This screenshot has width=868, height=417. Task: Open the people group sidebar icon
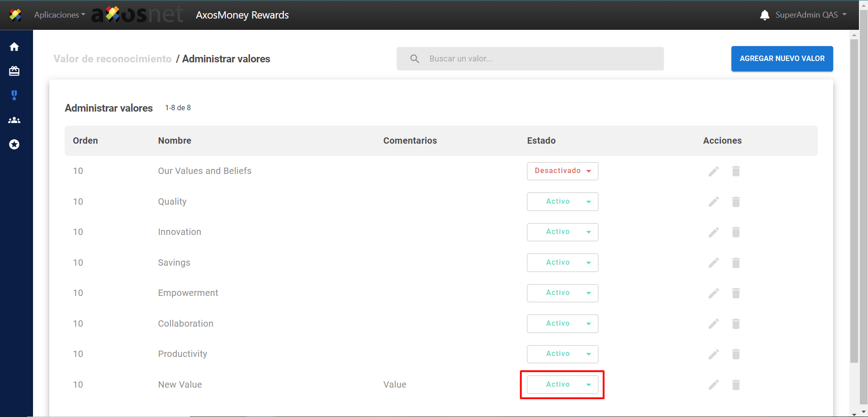(x=14, y=120)
